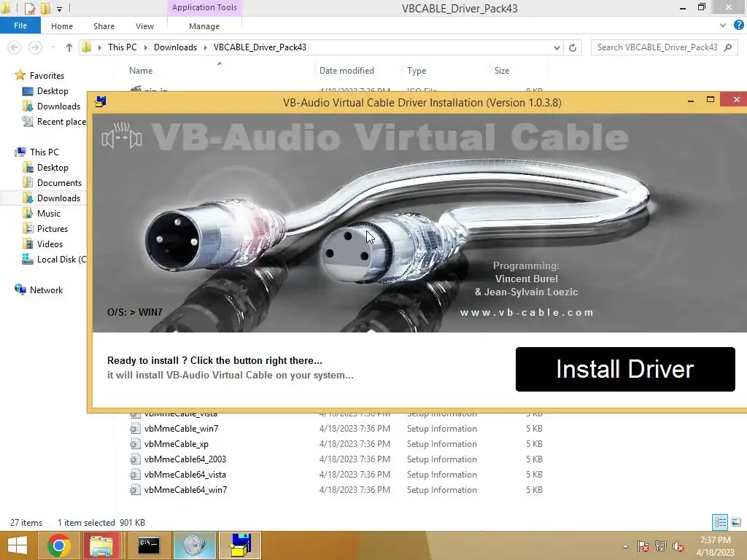Image resolution: width=747 pixels, height=560 pixels.
Task: Sort by the Name column header
Action: click(x=141, y=71)
